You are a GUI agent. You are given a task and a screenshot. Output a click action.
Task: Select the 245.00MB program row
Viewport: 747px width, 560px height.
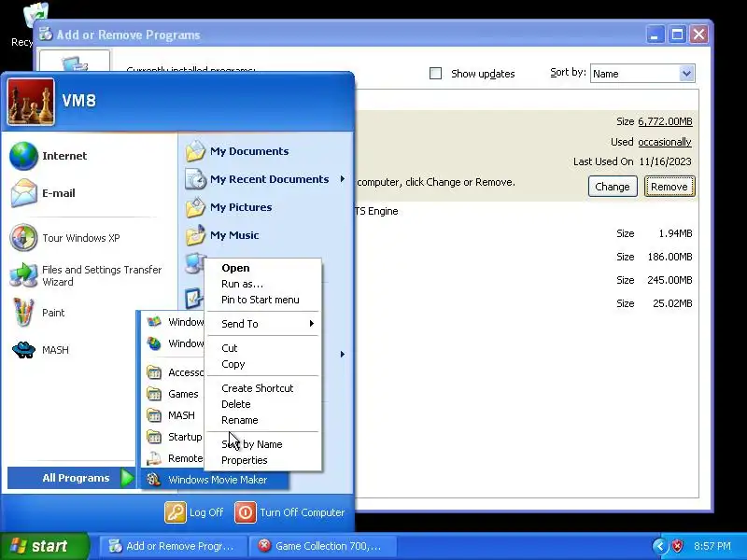coord(527,280)
